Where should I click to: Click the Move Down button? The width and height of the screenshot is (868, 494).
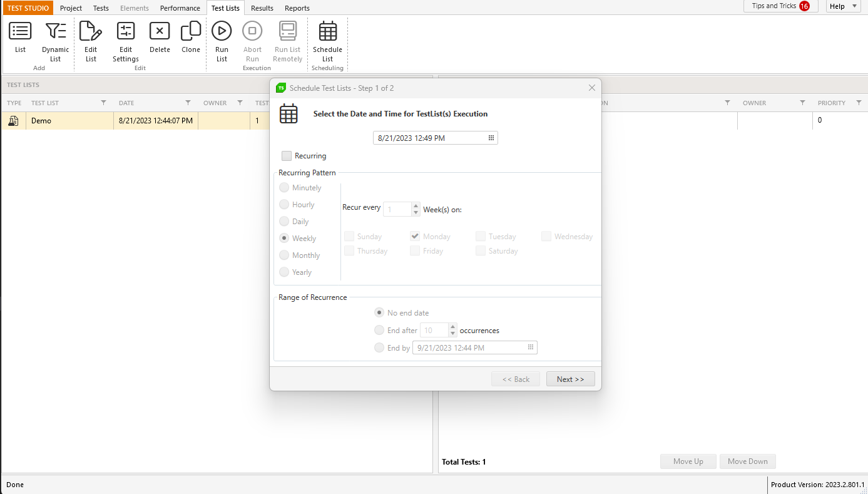(x=748, y=461)
